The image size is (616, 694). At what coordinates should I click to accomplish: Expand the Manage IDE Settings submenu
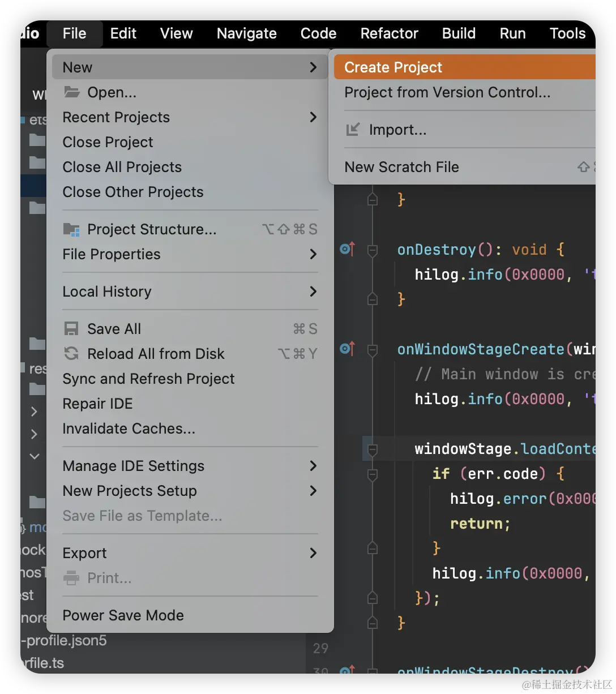[x=134, y=466]
